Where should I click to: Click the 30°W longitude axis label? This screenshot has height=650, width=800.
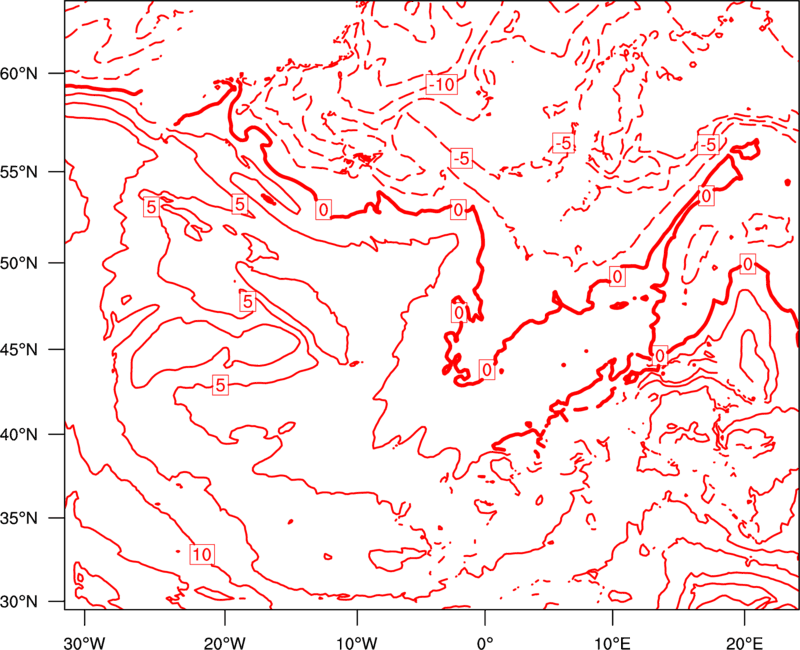pos(84,642)
